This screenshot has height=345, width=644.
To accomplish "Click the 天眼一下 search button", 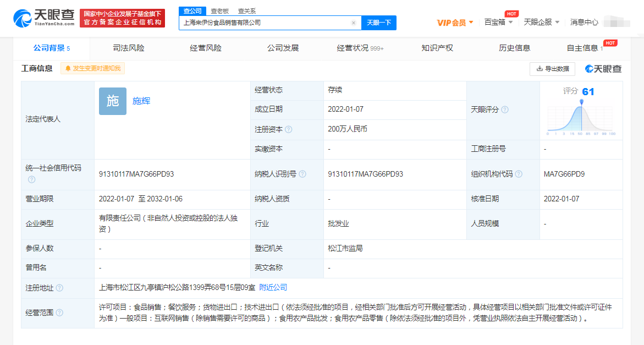I will click(x=379, y=23).
